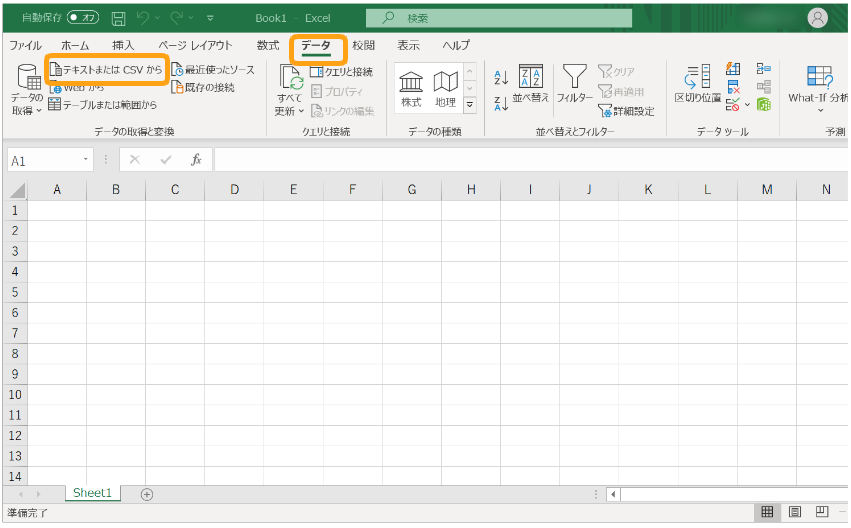Open the Quick Access Toolbar customize dropdown
This screenshot has height=528, width=851.
(x=210, y=18)
